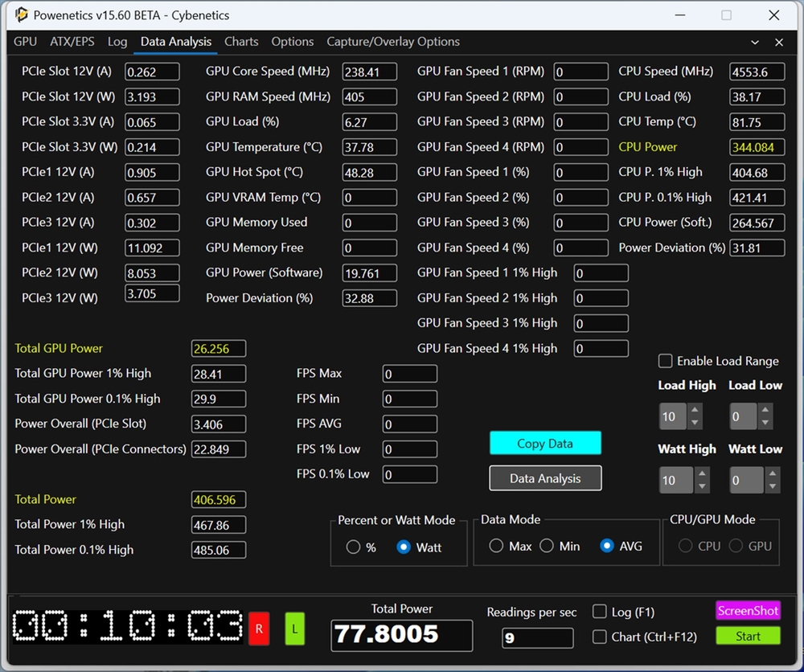Close the tab panel with X icon
Viewport: 804px width, 672px height.
pos(778,42)
